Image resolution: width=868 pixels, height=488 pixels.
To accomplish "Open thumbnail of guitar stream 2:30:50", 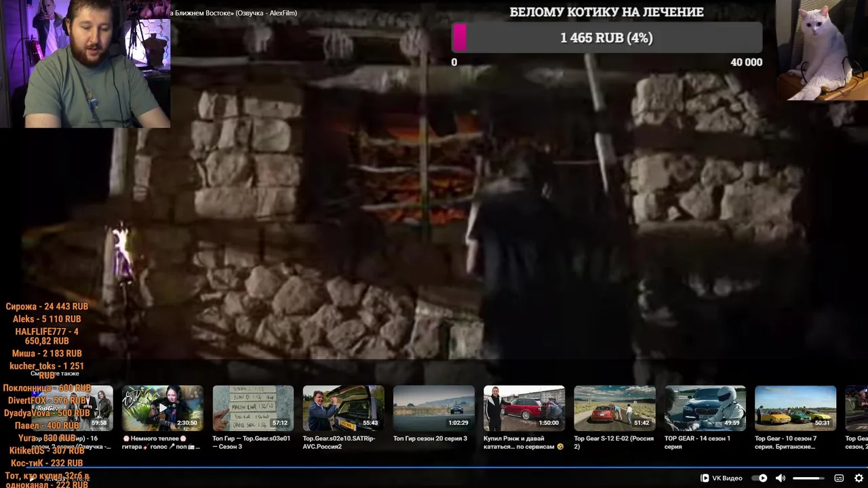I will pyautogui.click(x=162, y=408).
